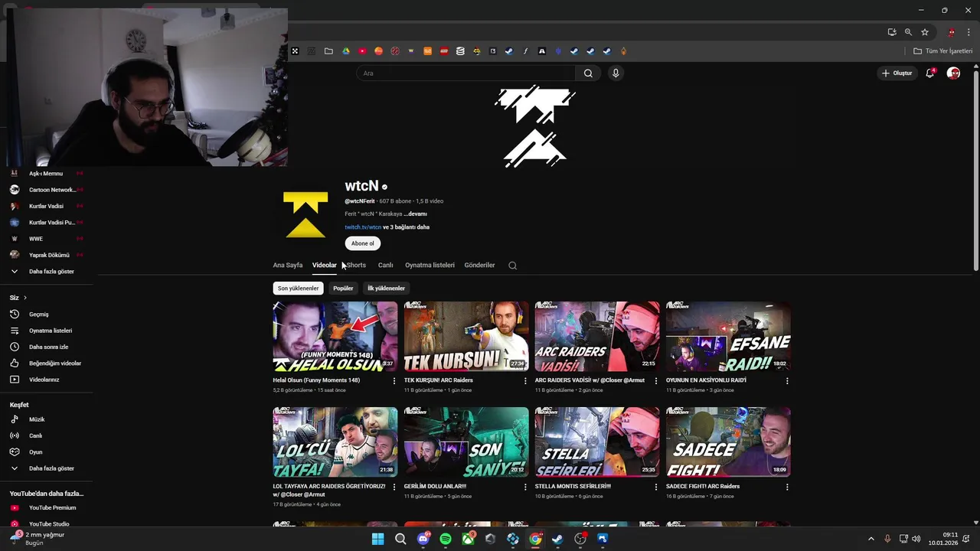Click taskbar search magnifier
The width and height of the screenshot is (980, 551).
coord(400,539)
